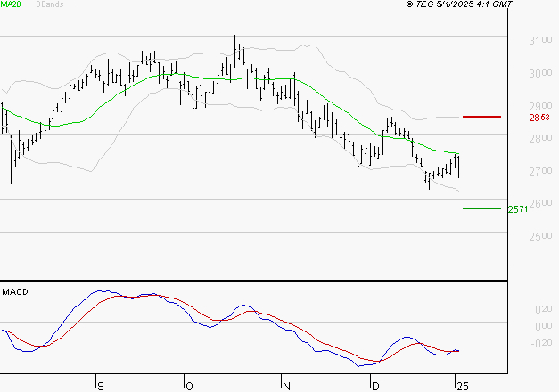Click the 2800 price axis label
This screenshot has width=559, height=392.
click(540, 138)
